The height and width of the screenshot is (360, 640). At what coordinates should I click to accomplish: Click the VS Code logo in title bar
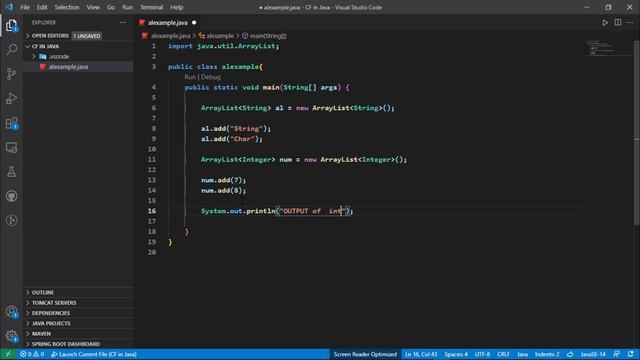coord(9,7)
